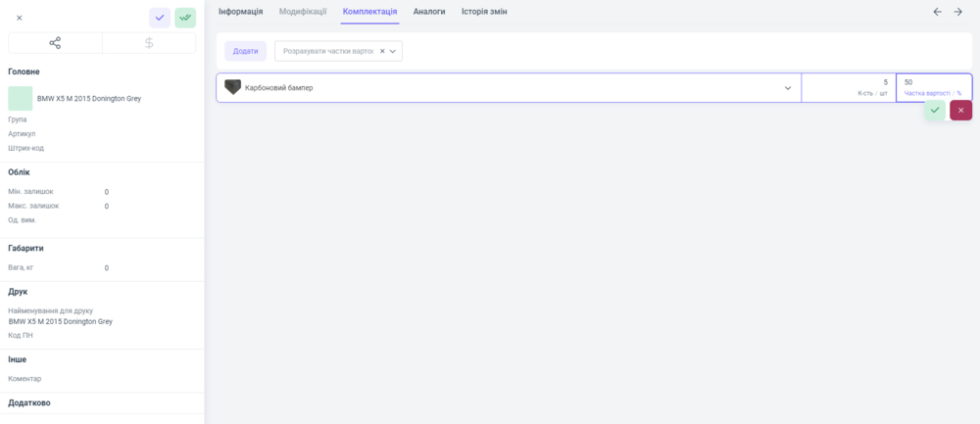
Task: Clear the 'Розрахувати частки вартості' selection
Action: click(x=382, y=51)
